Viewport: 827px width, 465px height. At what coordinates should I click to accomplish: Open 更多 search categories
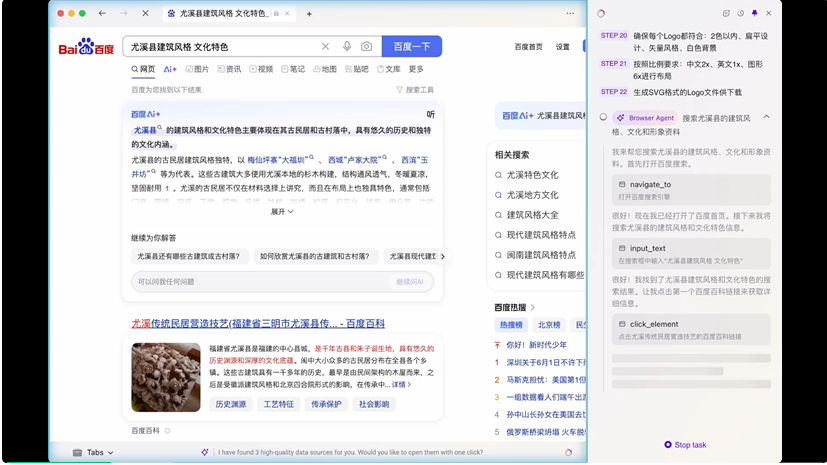click(x=416, y=69)
